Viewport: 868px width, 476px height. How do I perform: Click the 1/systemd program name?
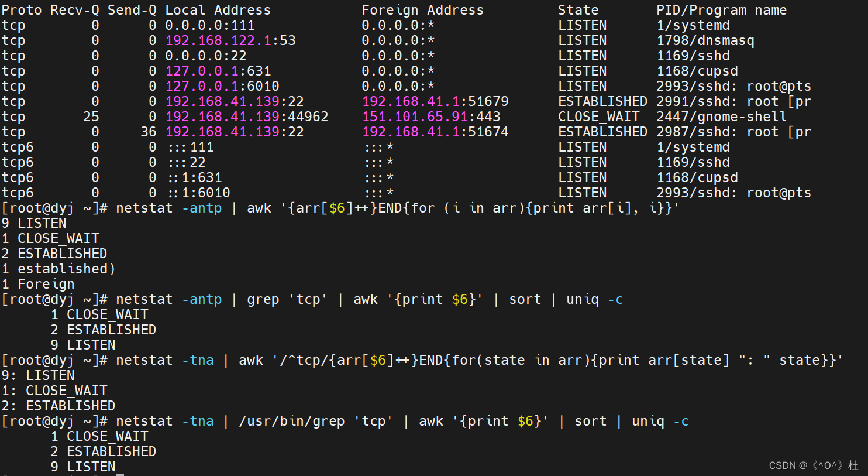pyautogui.click(x=693, y=25)
